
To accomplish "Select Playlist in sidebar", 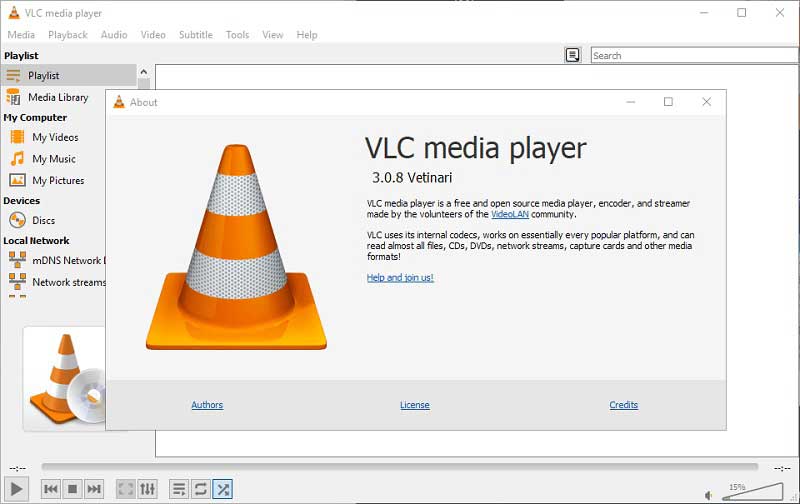I will pyautogui.click(x=69, y=75).
